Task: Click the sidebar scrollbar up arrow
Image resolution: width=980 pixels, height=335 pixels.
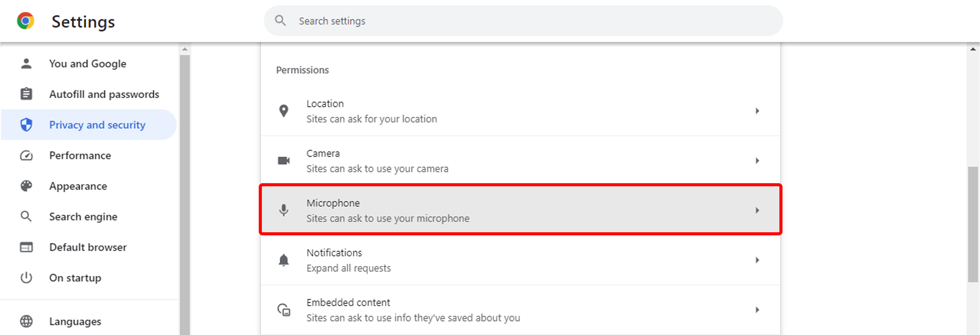Action: coord(185,49)
